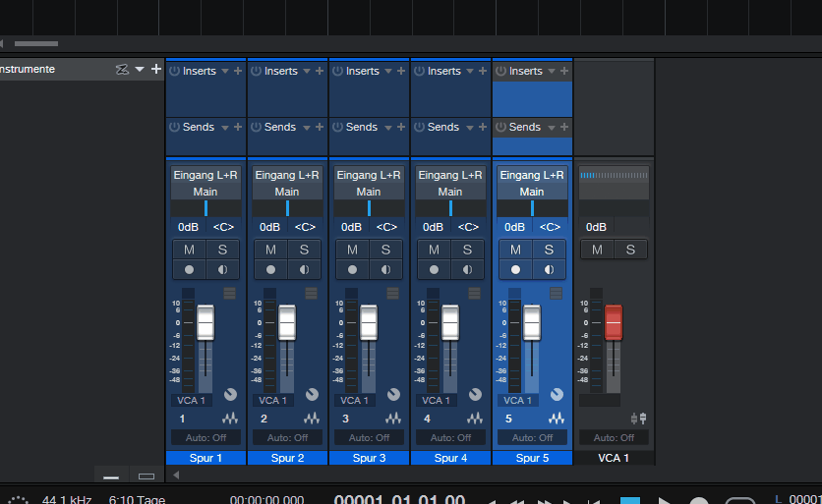Open Auto: Off automation mode on Spur 2

287,437
